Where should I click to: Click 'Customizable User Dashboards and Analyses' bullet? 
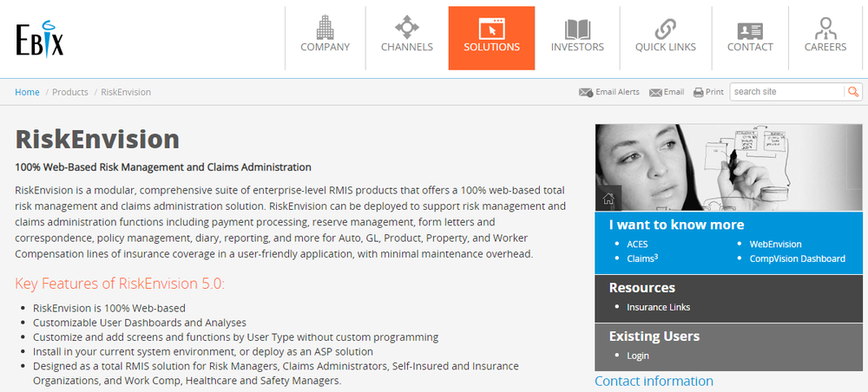click(140, 323)
